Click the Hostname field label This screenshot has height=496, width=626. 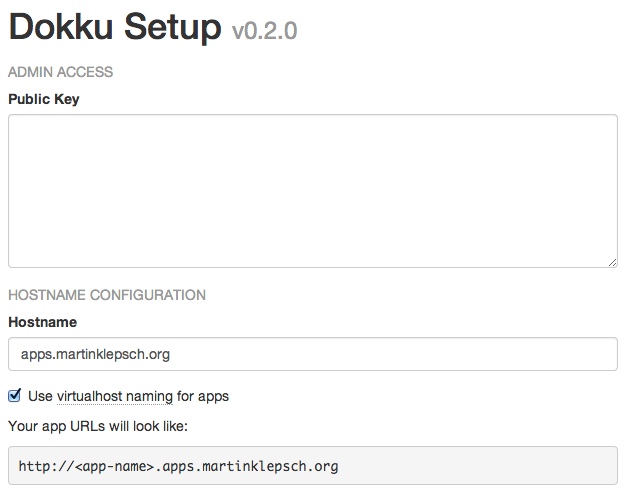[x=43, y=322]
